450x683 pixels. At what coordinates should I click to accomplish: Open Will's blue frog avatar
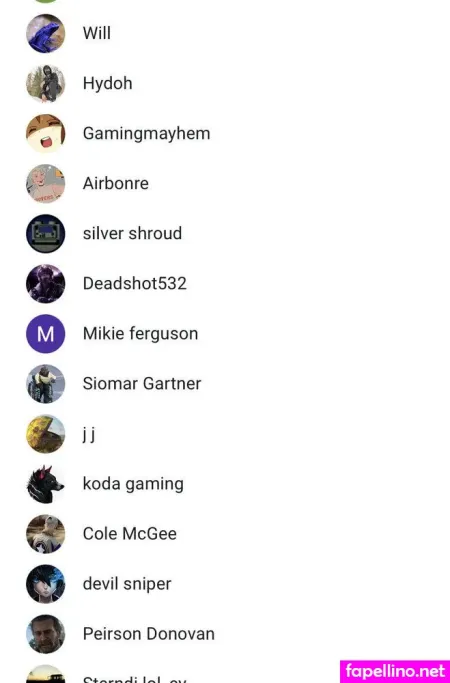coord(45,33)
